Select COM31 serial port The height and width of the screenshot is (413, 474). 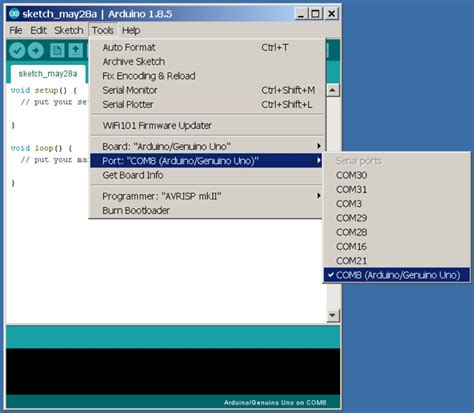(x=397, y=190)
